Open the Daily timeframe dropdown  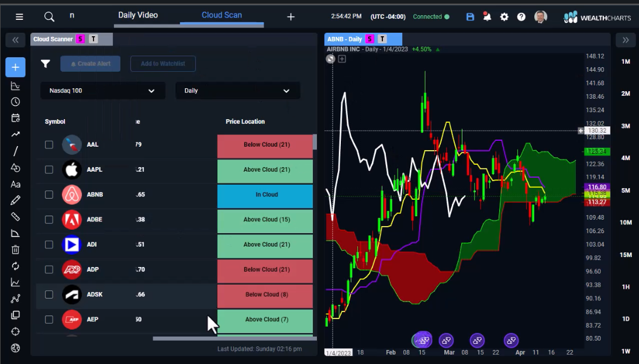pos(238,91)
